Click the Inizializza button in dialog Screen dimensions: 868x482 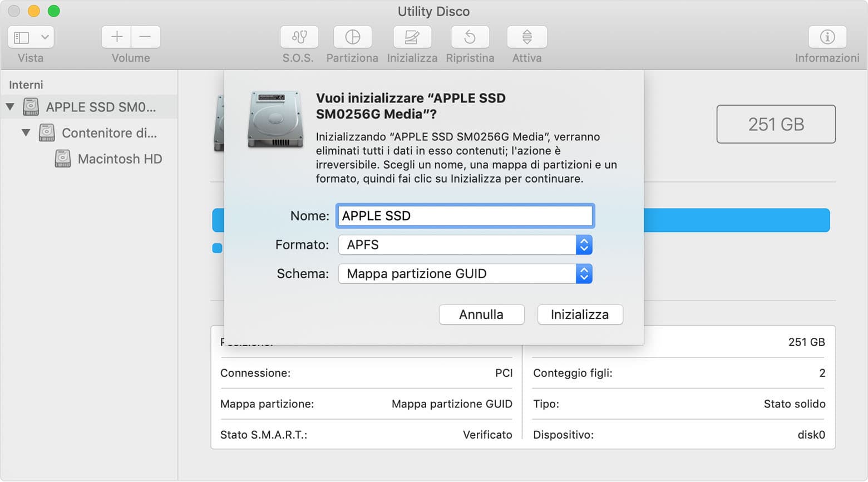[580, 314]
